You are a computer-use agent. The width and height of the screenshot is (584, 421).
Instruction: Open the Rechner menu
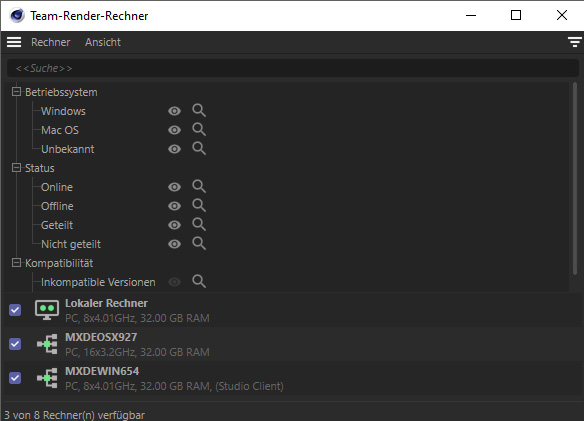(51, 42)
